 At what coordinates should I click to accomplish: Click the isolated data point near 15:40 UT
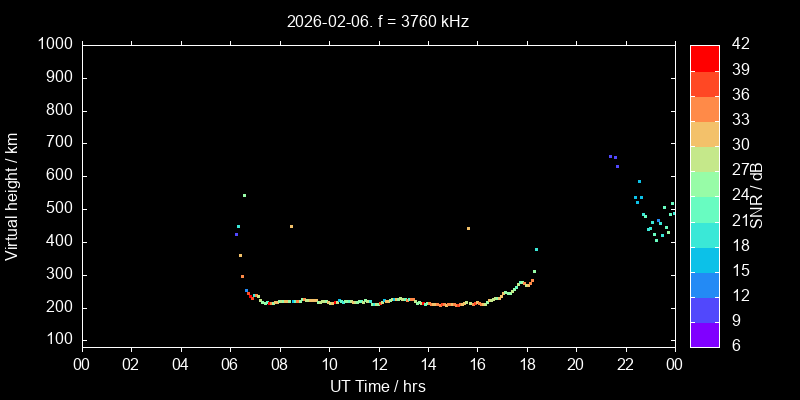coord(468,229)
